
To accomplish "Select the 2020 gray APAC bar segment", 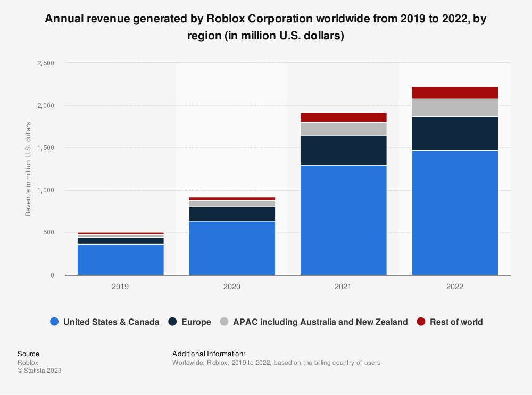I will click(232, 204).
